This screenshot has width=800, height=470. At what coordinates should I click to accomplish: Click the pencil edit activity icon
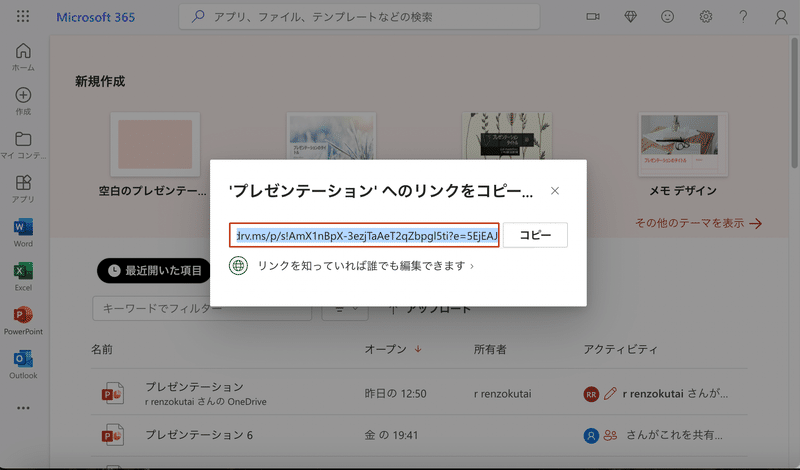click(610, 393)
